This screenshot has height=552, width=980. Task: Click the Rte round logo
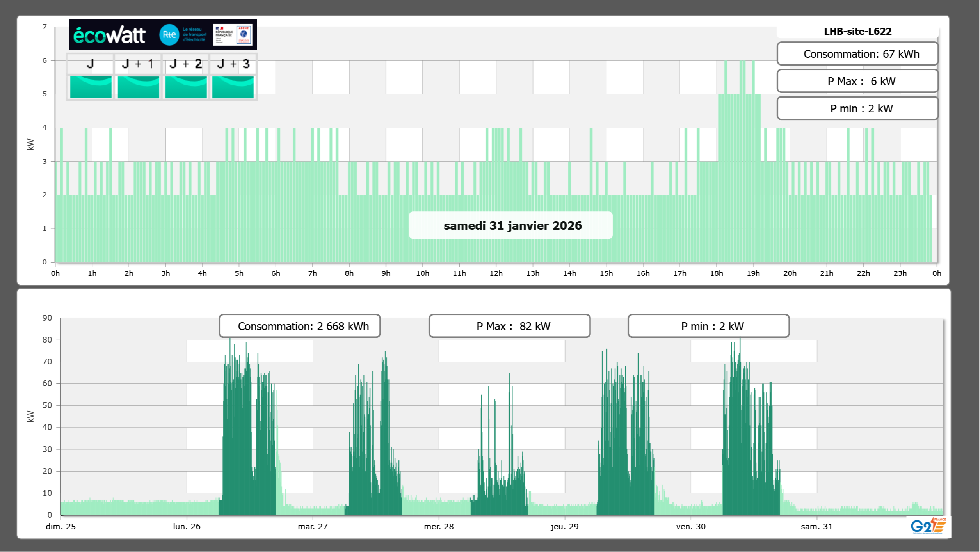pos(169,35)
